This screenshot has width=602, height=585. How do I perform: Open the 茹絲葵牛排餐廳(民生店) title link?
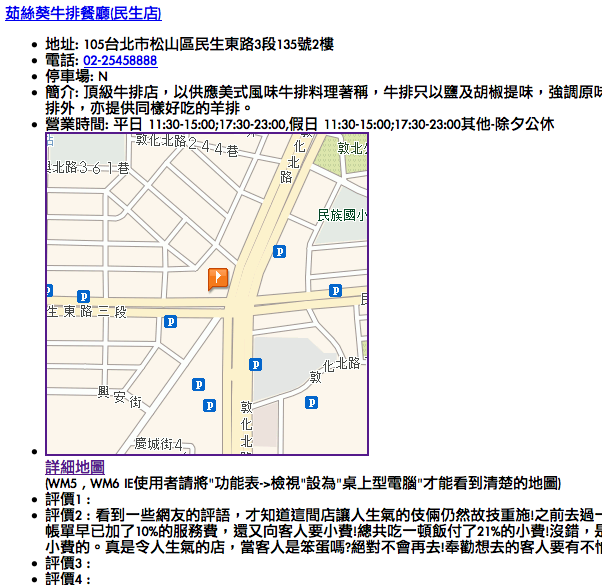point(83,13)
